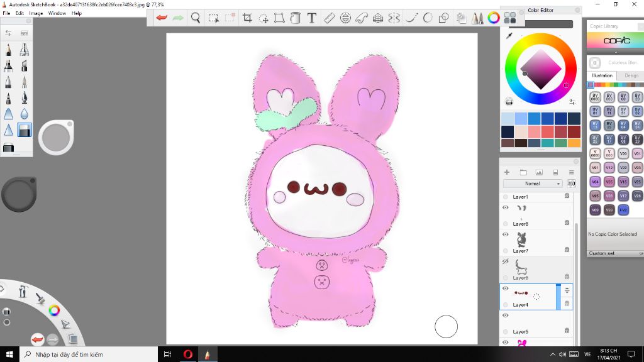Viewport: 644px width, 362px height.
Task: Click the layer opacity value 100 field
Action: (x=571, y=184)
